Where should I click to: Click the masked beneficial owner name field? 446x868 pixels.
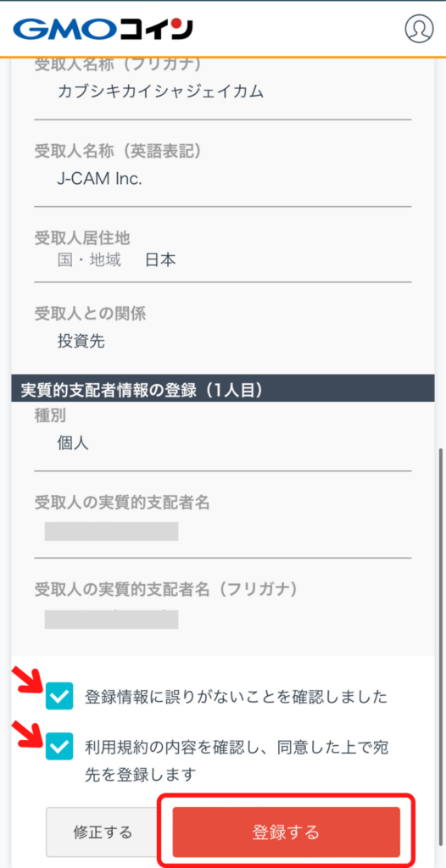111,531
